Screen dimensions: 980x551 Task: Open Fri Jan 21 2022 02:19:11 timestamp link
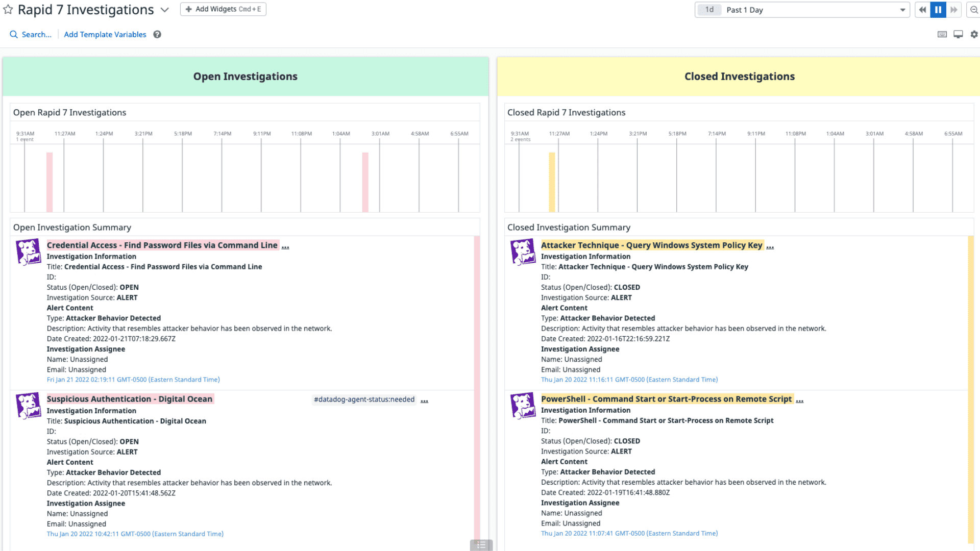[x=133, y=380]
